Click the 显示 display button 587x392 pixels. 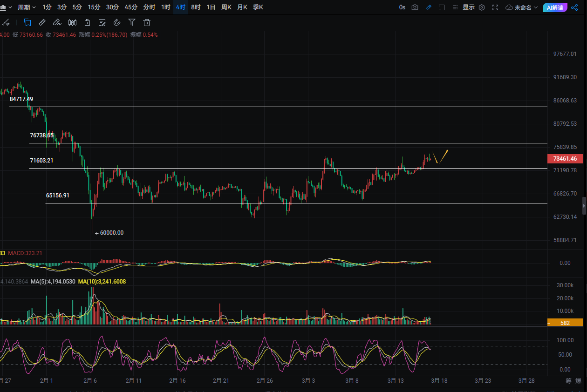coord(468,7)
